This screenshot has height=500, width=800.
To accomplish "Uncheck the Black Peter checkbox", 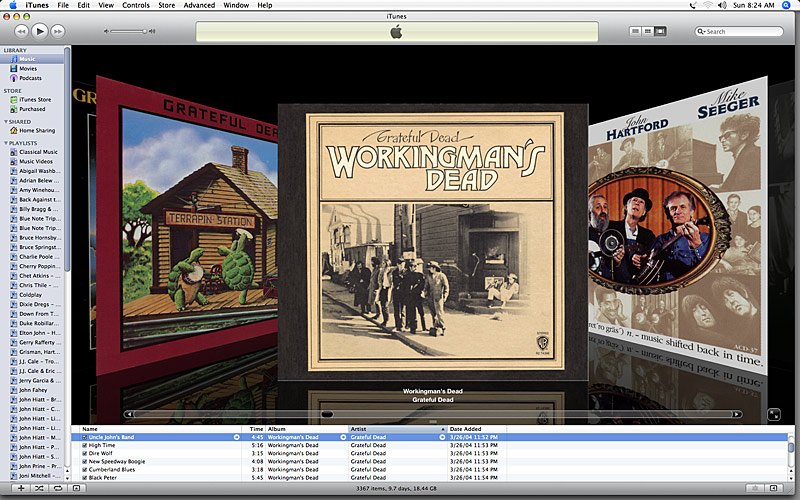I will pyautogui.click(x=85, y=478).
